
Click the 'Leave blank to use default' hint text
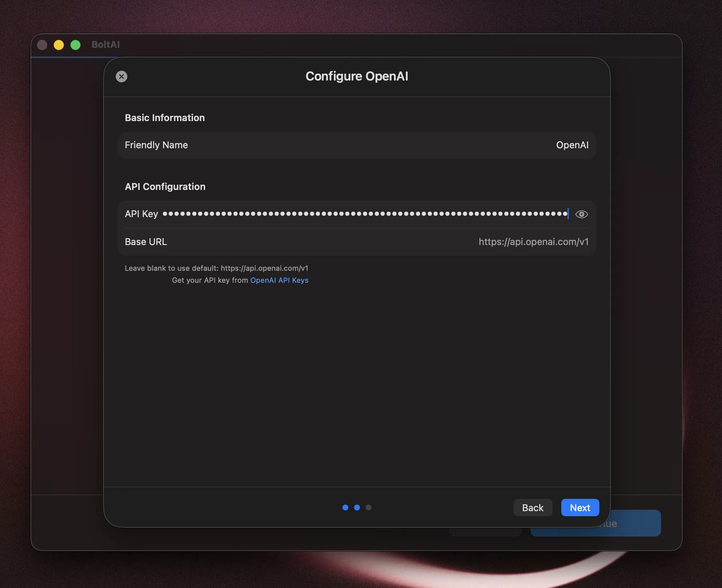pyautogui.click(x=217, y=268)
